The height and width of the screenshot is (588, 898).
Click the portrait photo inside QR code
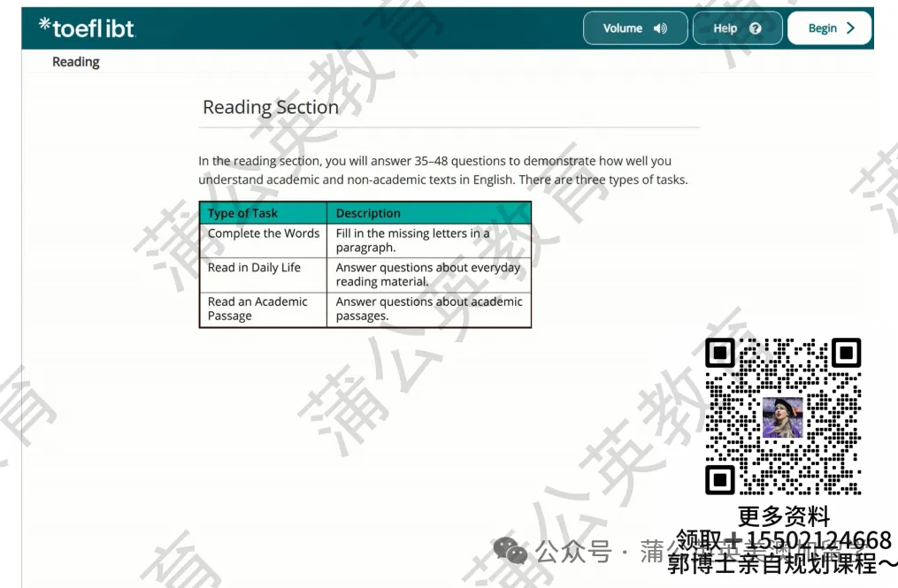click(783, 418)
